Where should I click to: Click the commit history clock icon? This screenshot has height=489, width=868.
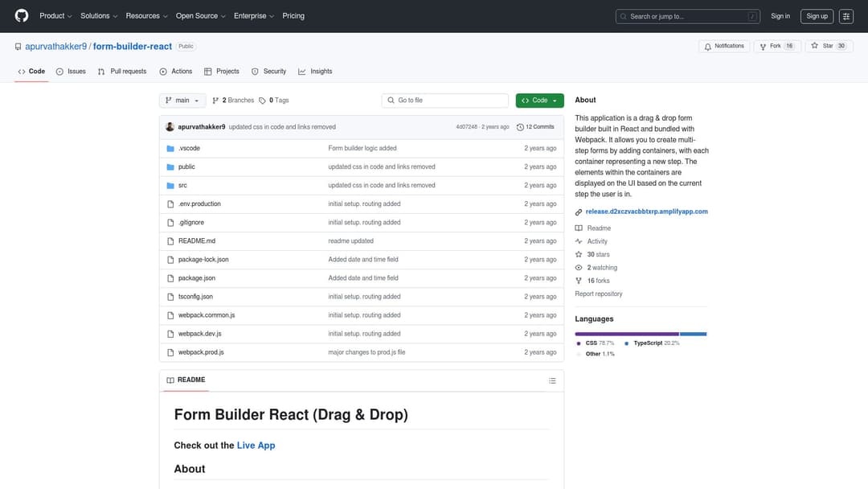[520, 127]
